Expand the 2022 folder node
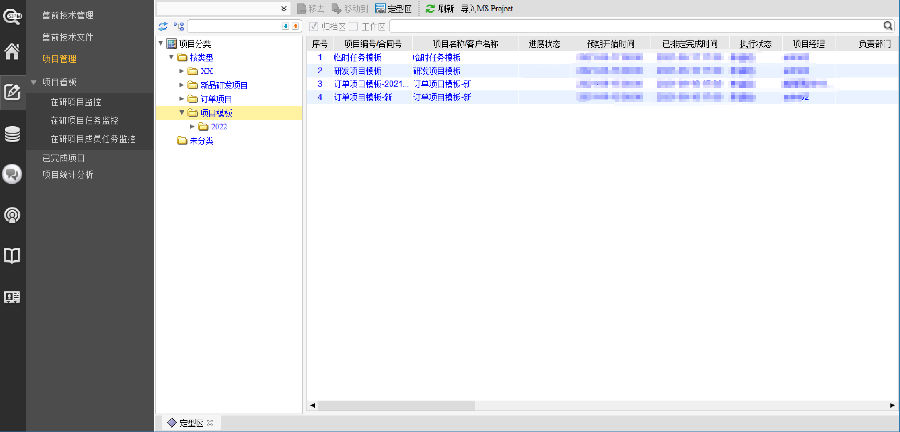Image resolution: width=900 pixels, height=432 pixels. pos(192,127)
